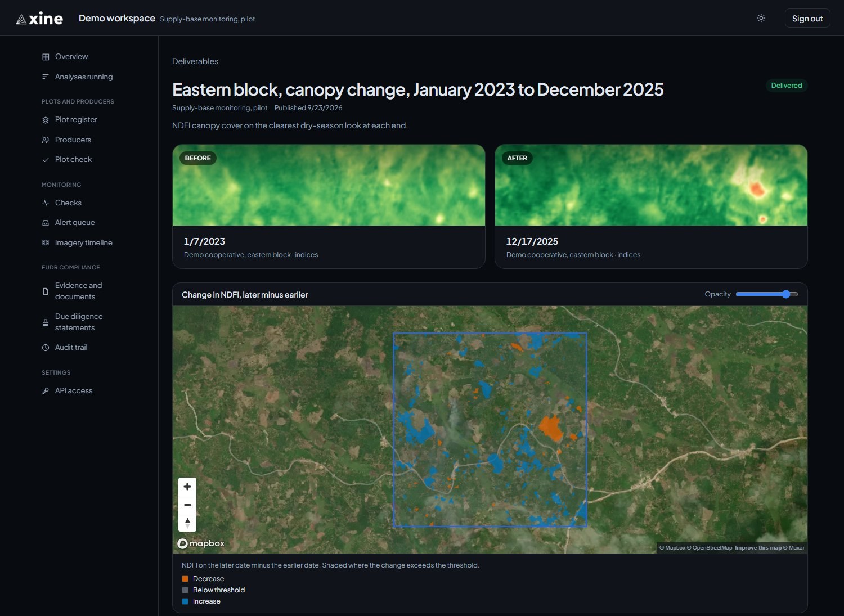
Task: Adjust the Opacity slider
Action: click(767, 294)
